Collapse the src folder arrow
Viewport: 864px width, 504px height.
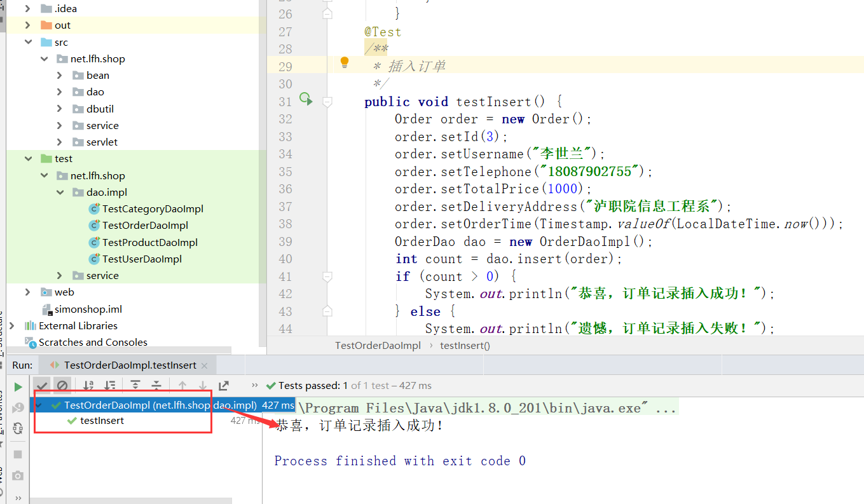[x=28, y=42]
